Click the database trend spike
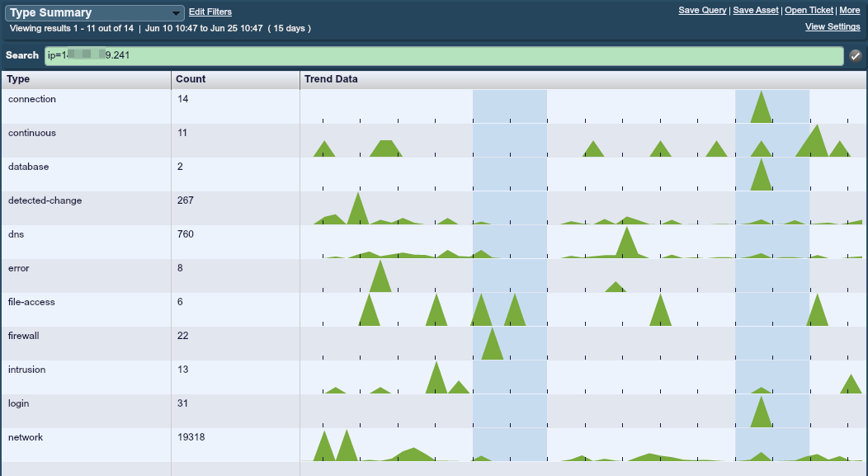This screenshot has height=476, width=868. (x=762, y=176)
